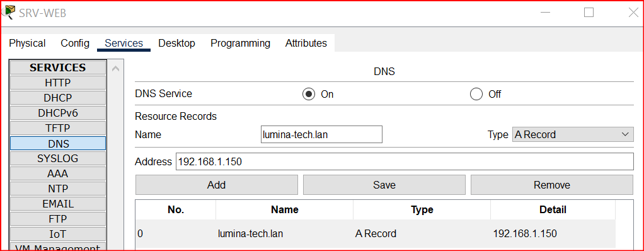Turn DNS Service Off
The width and height of the screenshot is (644, 251).
[x=476, y=94]
